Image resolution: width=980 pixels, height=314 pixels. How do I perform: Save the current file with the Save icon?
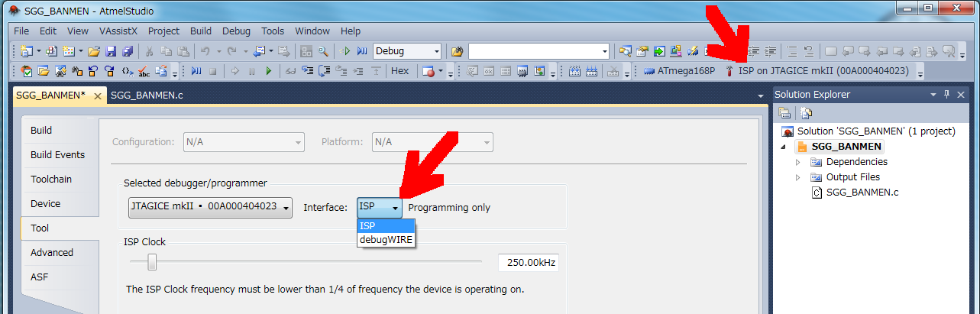click(x=111, y=51)
